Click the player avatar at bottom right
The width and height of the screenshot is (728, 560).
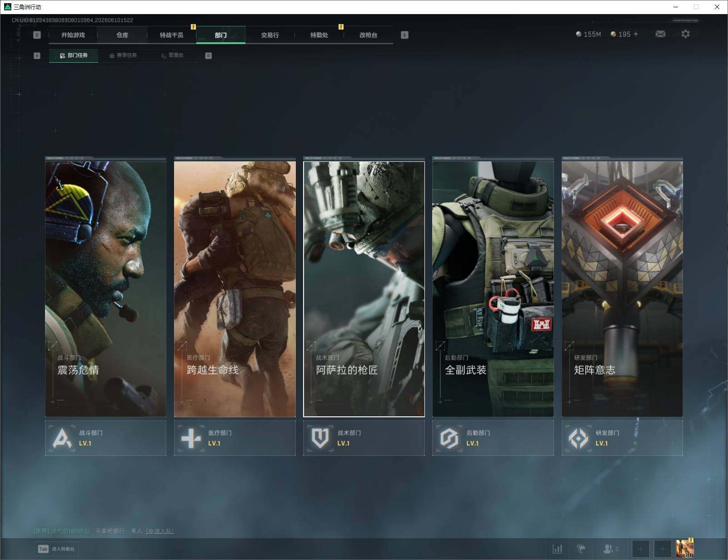685,549
